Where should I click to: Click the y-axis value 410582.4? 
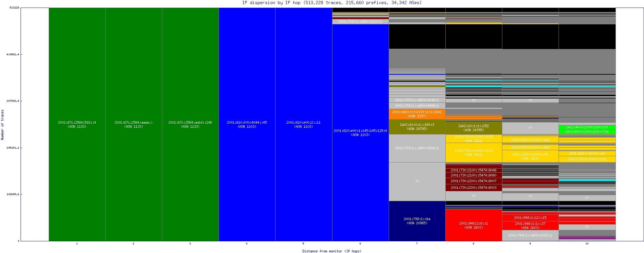click(13, 54)
